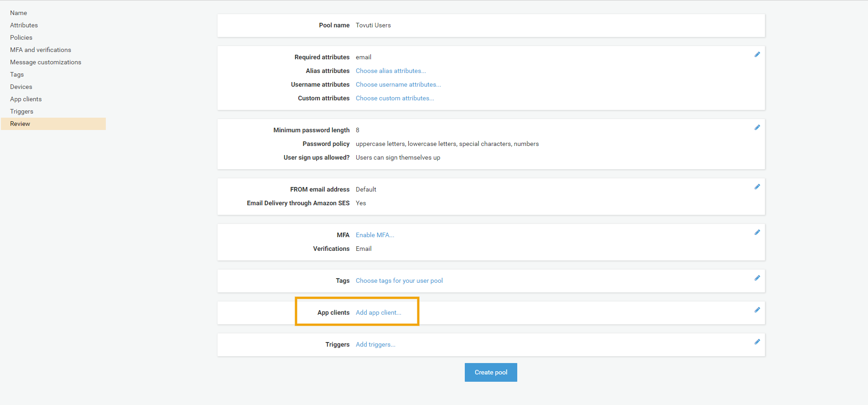Select Message customizations in sidebar
868x405 pixels.
pos(46,62)
